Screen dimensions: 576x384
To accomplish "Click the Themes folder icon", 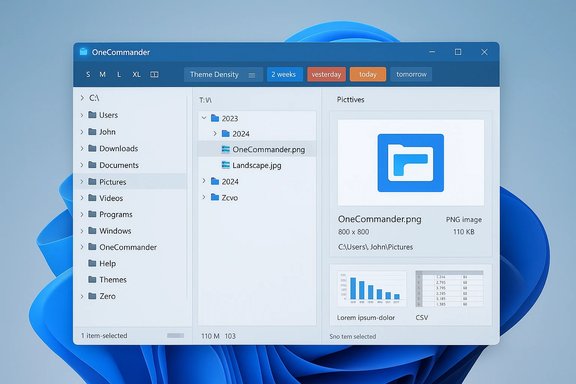I will click(92, 279).
